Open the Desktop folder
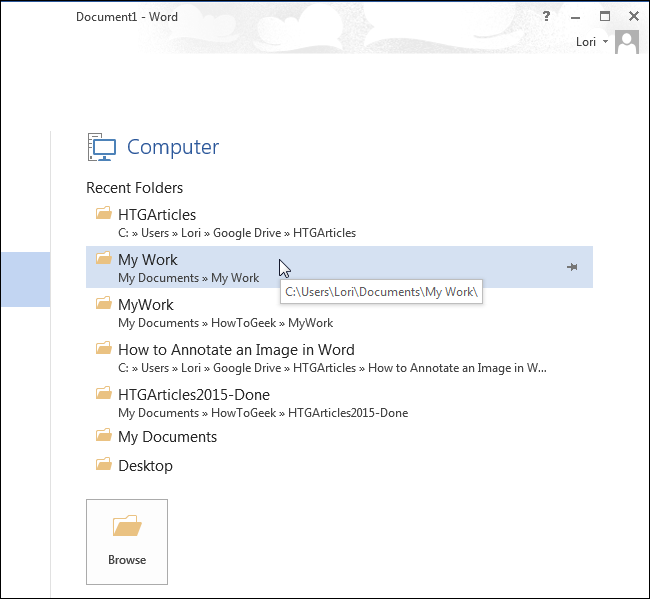650x599 pixels. pos(145,466)
